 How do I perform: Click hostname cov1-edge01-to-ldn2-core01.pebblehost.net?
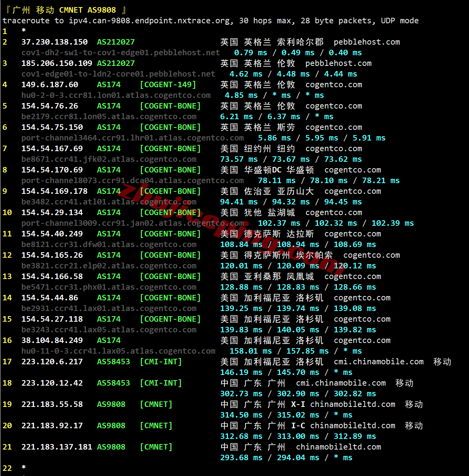[x=118, y=74]
